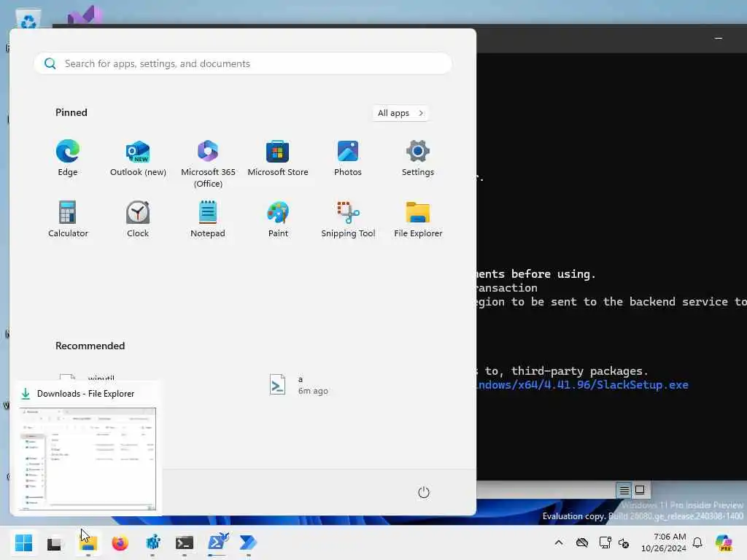Image resolution: width=747 pixels, height=560 pixels.
Task: Show hidden system tray icons
Action: [x=559, y=542]
